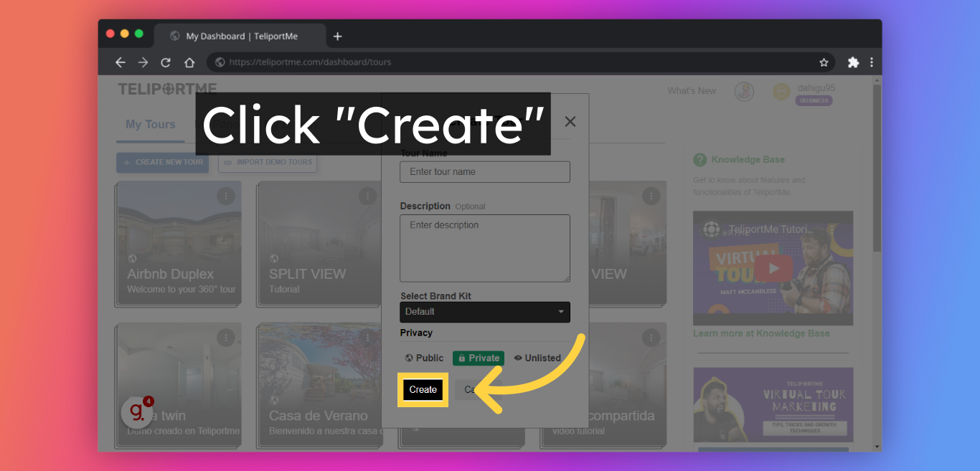980x471 pixels.
Task: Open the browser extensions puzzle icon
Action: pyautogui.click(x=853, y=62)
